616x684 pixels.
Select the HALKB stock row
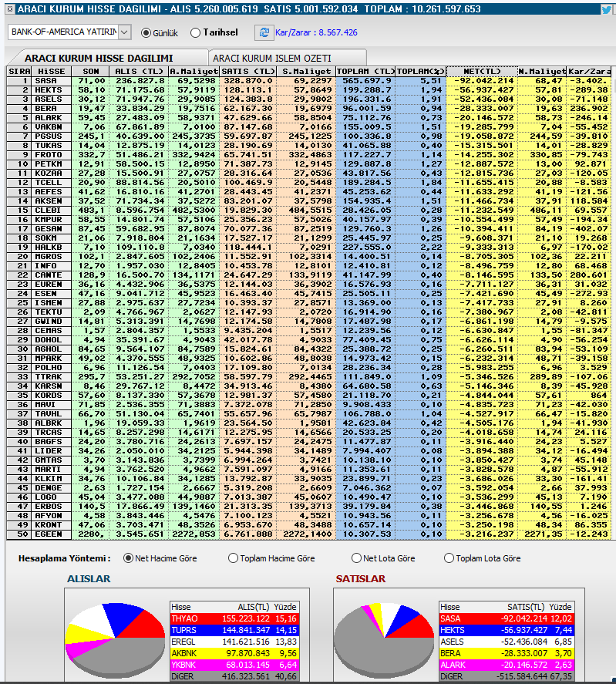click(x=309, y=248)
